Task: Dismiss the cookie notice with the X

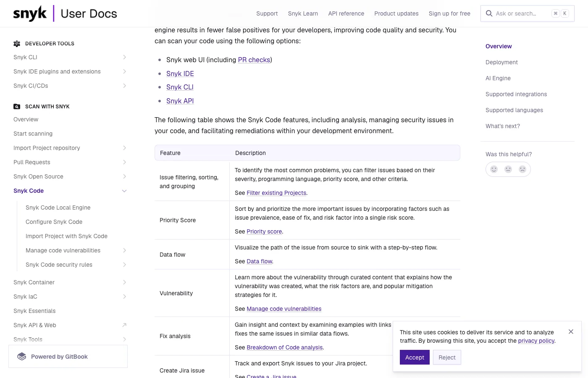Action: tap(571, 331)
